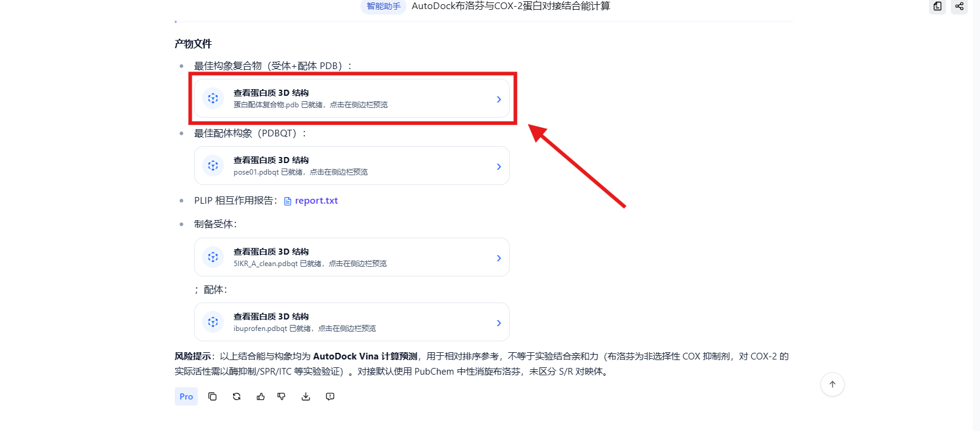
Task: Report an issue with the feedback bubble icon
Action: coord(330,396)
